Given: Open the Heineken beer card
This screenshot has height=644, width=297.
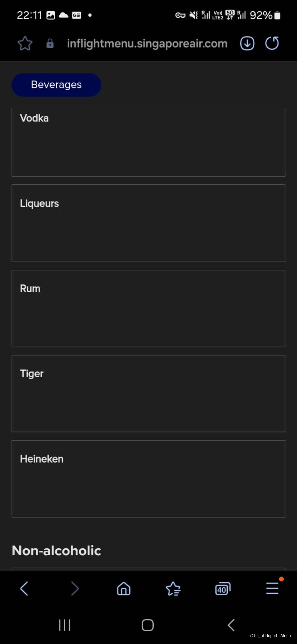Looking at the screenshot, I should [x=148, y=479].
